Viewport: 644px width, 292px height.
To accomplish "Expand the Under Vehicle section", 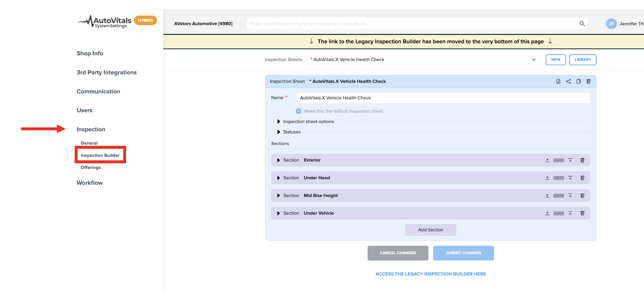I will pyautogui.click(x=279, y=213).
